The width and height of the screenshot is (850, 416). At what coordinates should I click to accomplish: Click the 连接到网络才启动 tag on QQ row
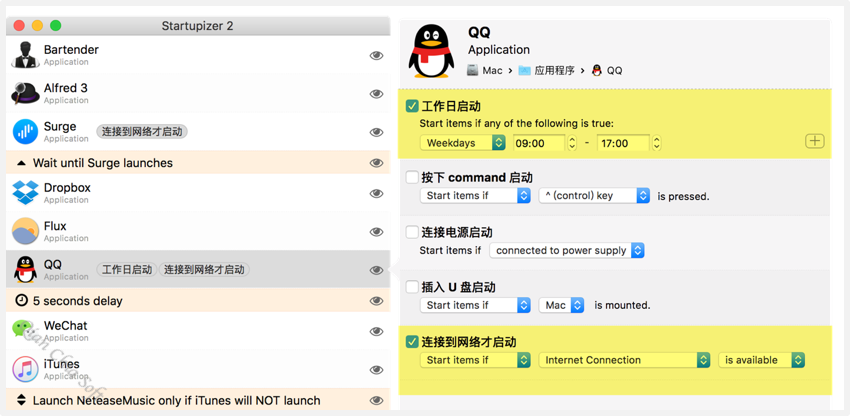[x=204, y=270]
